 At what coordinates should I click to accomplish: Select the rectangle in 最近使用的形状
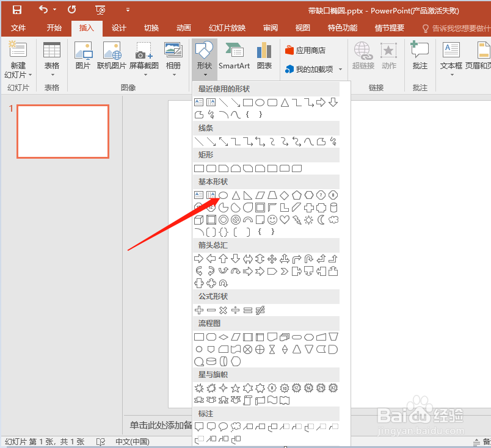click(248, 103)
